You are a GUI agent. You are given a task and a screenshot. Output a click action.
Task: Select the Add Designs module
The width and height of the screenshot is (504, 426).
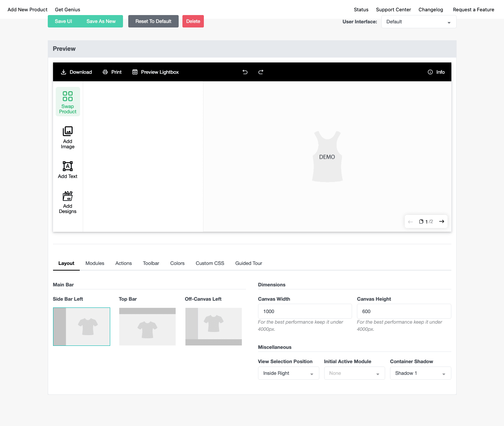click(x=68, y=202)
